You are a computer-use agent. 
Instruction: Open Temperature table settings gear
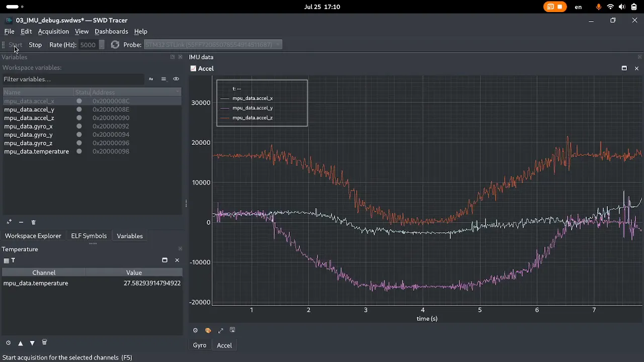tap(8, 343)
